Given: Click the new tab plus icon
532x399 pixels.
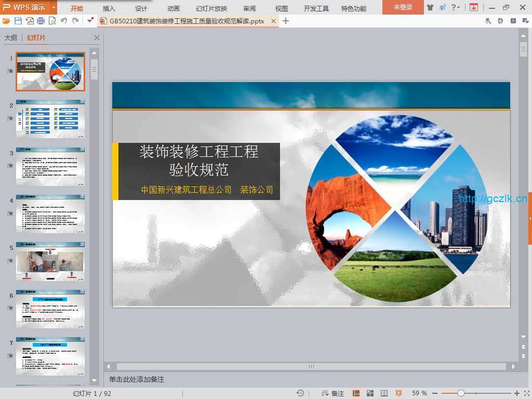Looking at the screenshot, I should click(286, 21).
